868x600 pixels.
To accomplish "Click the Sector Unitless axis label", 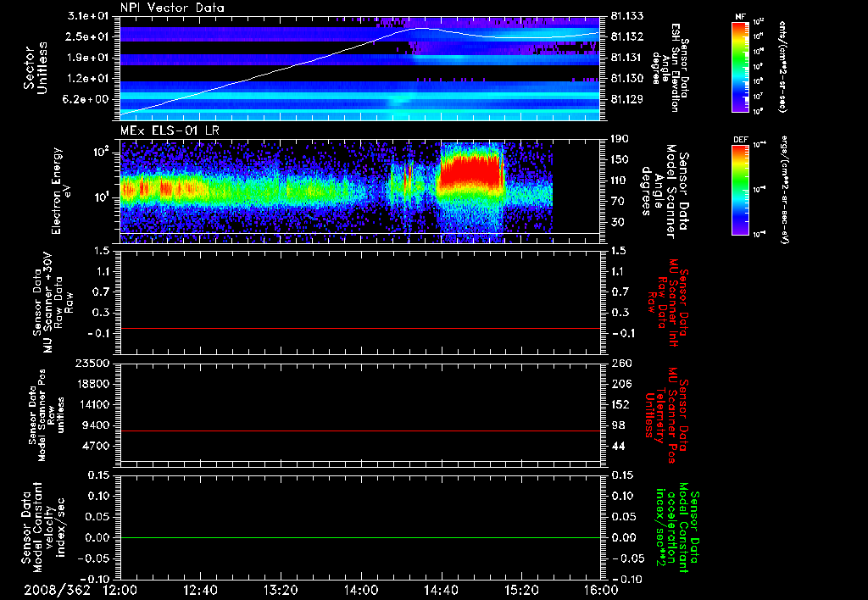I will point(34,68).
